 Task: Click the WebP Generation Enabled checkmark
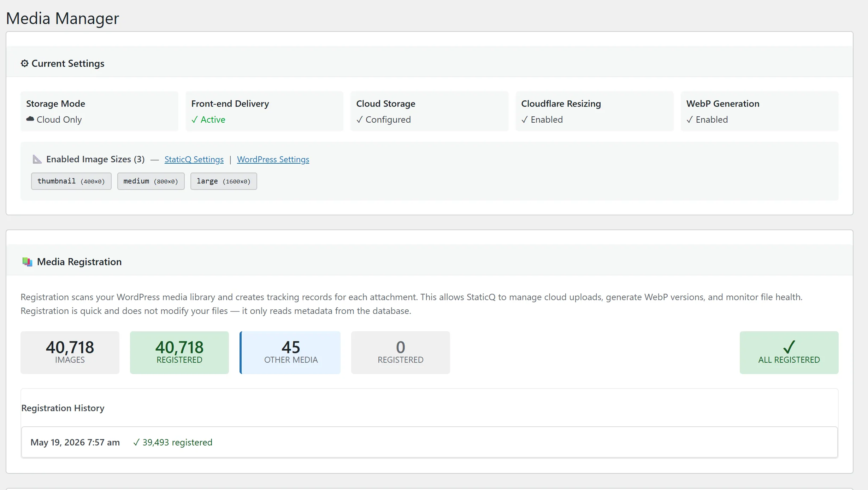coord(689,119)
